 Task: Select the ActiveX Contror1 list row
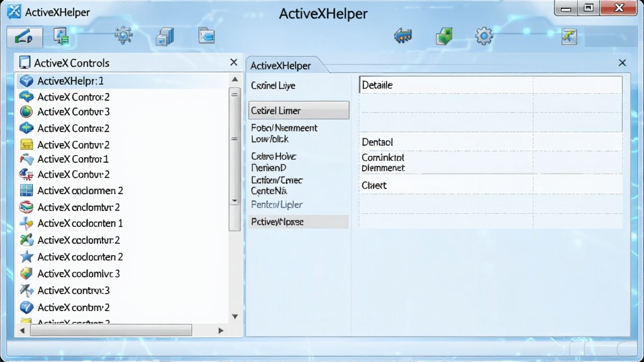click(122, 159)
